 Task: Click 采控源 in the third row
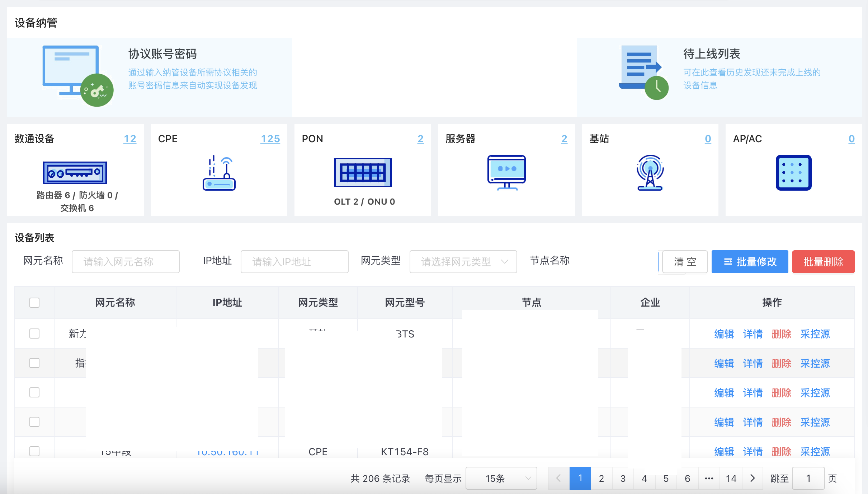(x=815, y=393)
